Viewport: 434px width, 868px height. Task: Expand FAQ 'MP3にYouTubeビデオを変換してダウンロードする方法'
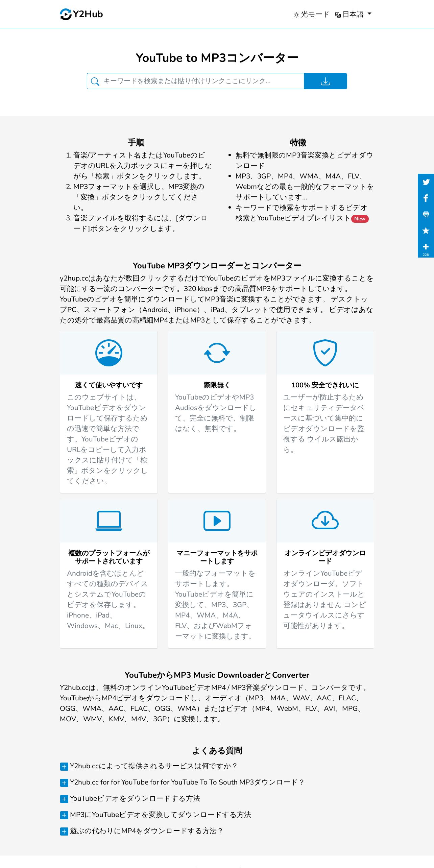[x=155, y=815]
